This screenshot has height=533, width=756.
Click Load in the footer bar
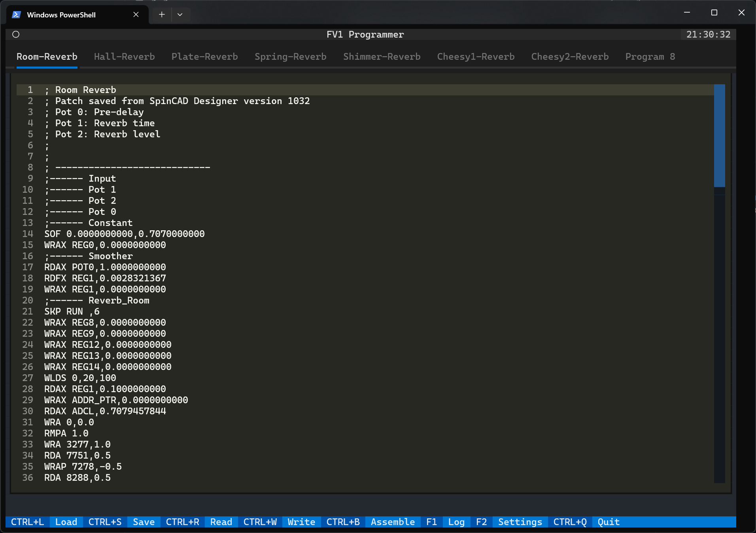click(66, 522)
